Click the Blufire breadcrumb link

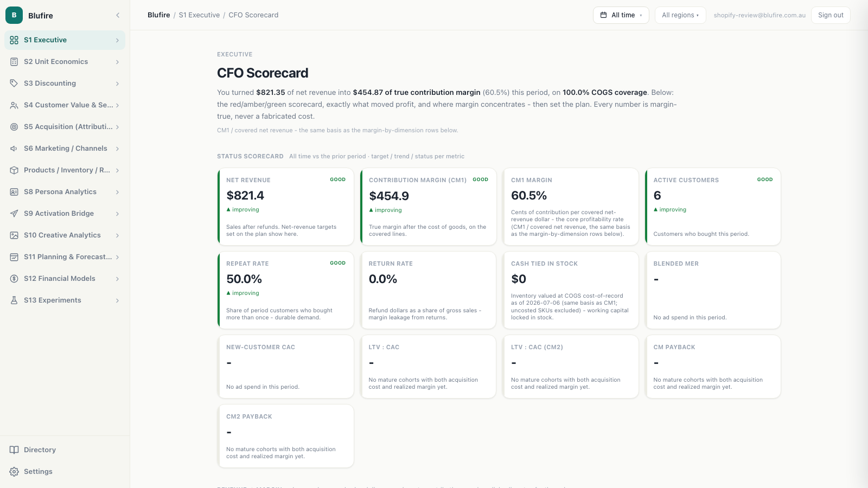point(159,15)
